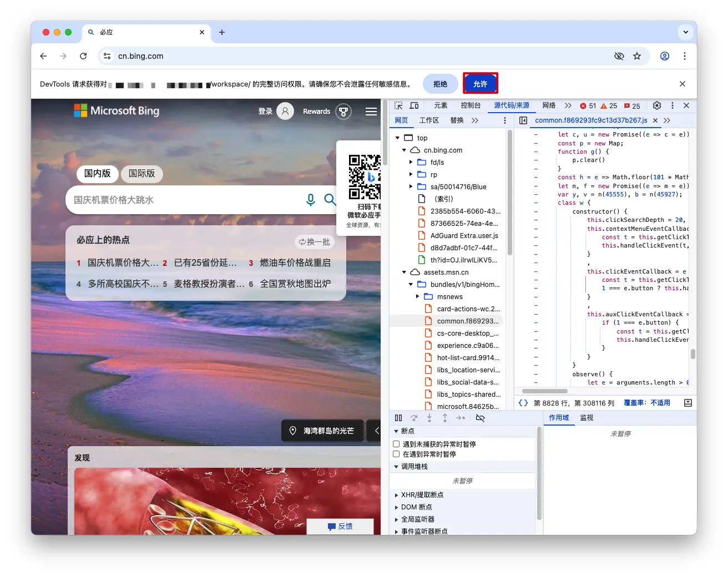
Task: Expand the XHR/提取断点 section
Action: click(x=396, y=495)
